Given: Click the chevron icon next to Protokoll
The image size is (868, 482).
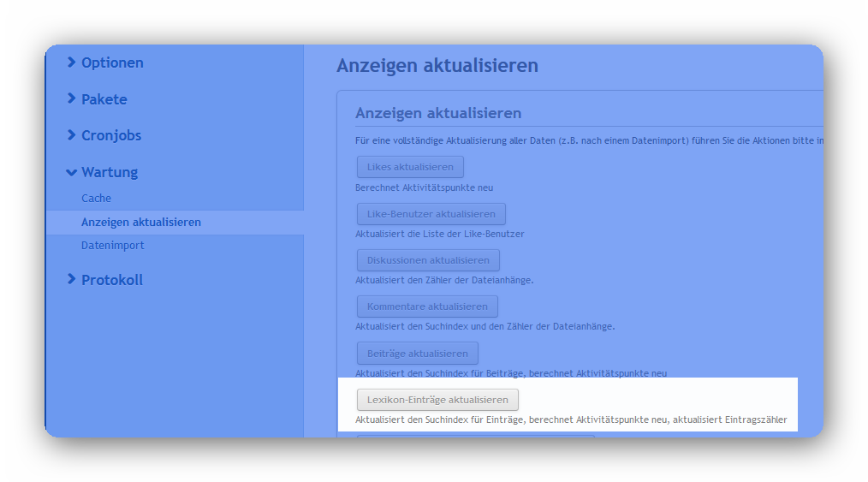Looking at the screenshot, I should click(x=72, y=280).
